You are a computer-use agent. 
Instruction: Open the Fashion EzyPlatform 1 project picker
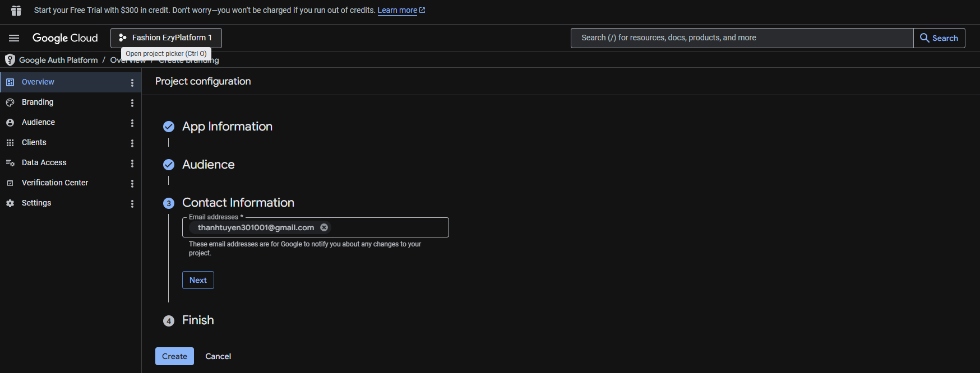pyautogui.click(x=166, y=38)
